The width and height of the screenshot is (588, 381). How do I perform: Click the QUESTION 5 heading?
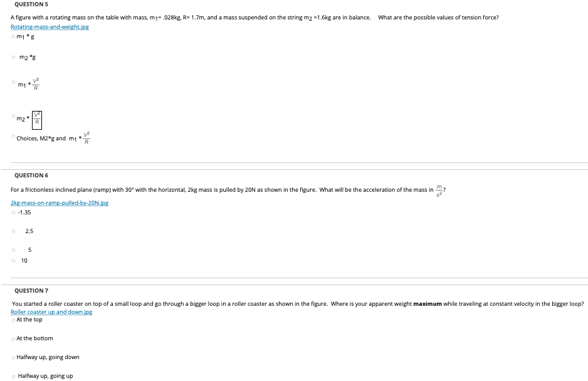31,4
